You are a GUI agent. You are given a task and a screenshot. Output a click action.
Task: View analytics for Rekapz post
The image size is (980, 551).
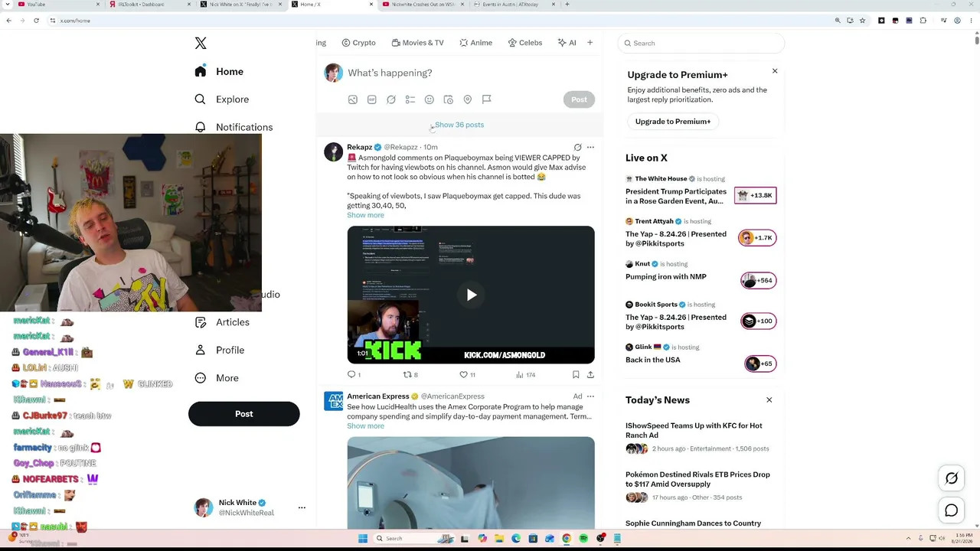pos(525,375)
